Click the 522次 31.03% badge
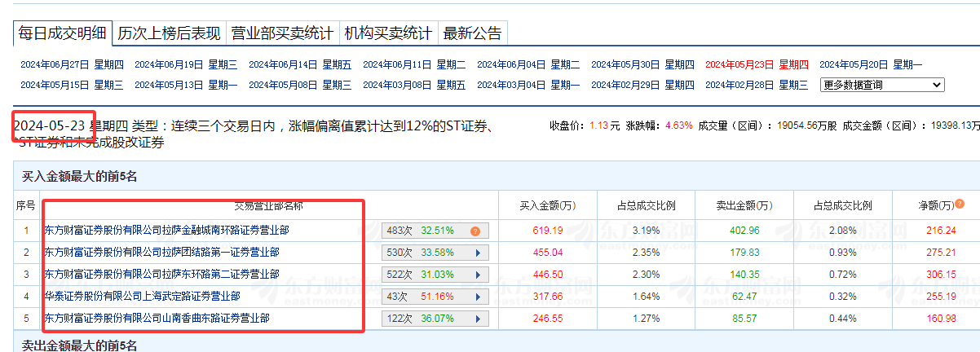 (435, 275)
